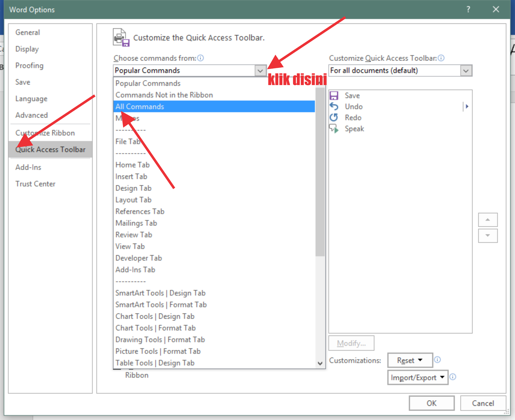Select Add-Ins Tab in the list

pos(214,269)
